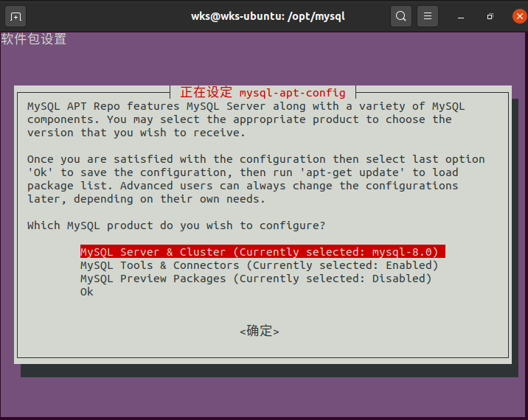Open a new terminal tab with plus icon
Screen dimensions: 528x420
pyautogui.click(x=15, y=16)
